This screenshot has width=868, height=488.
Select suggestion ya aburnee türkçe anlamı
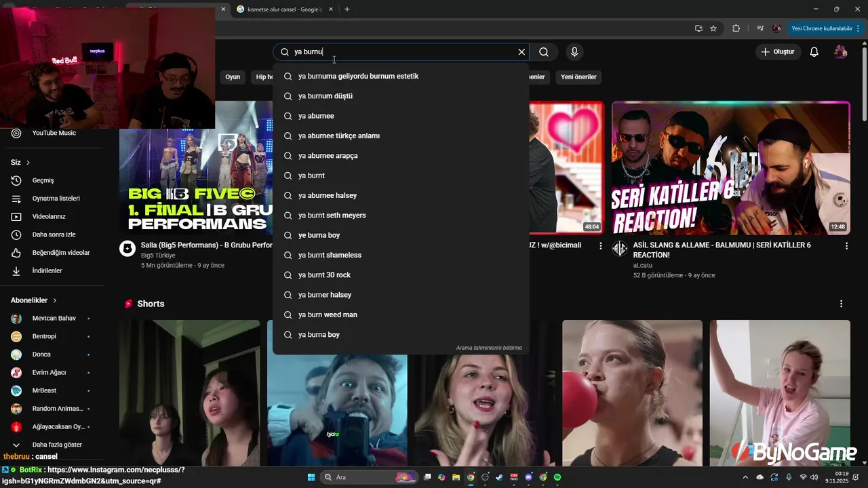(x=401, y=136)
